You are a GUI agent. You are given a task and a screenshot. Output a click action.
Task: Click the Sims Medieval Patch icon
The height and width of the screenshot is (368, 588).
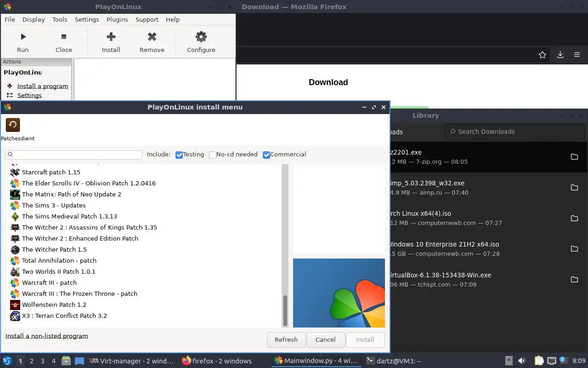(15, 216)
